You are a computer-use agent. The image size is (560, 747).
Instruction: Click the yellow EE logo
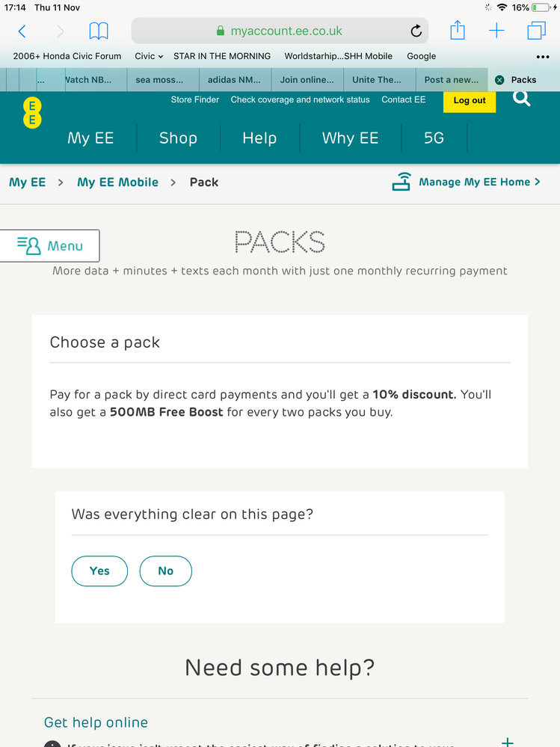[32, 113]
